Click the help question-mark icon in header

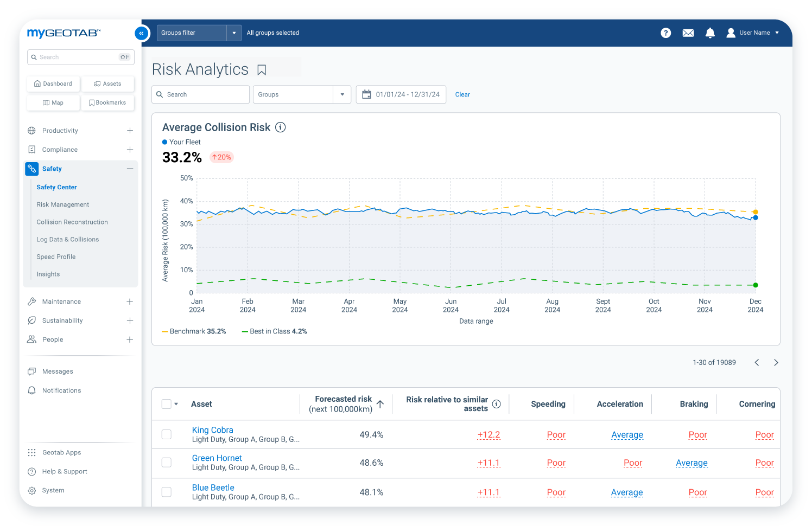point(665,33)
